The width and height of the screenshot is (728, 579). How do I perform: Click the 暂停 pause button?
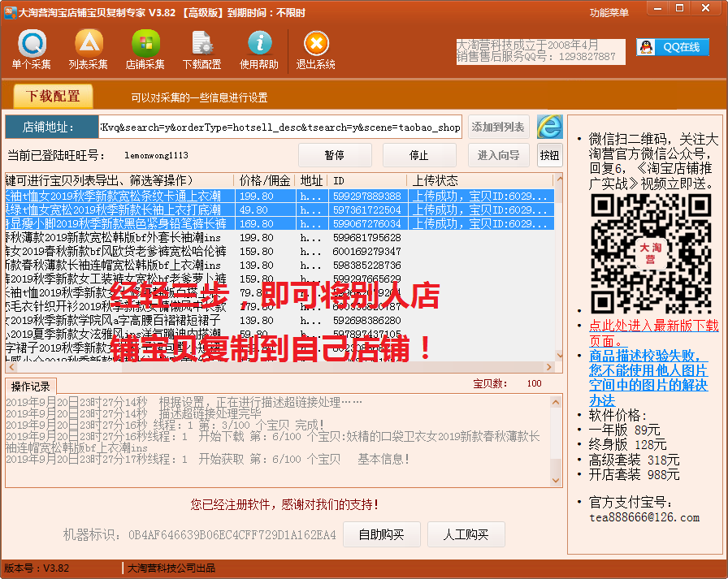tap(335, 155)
